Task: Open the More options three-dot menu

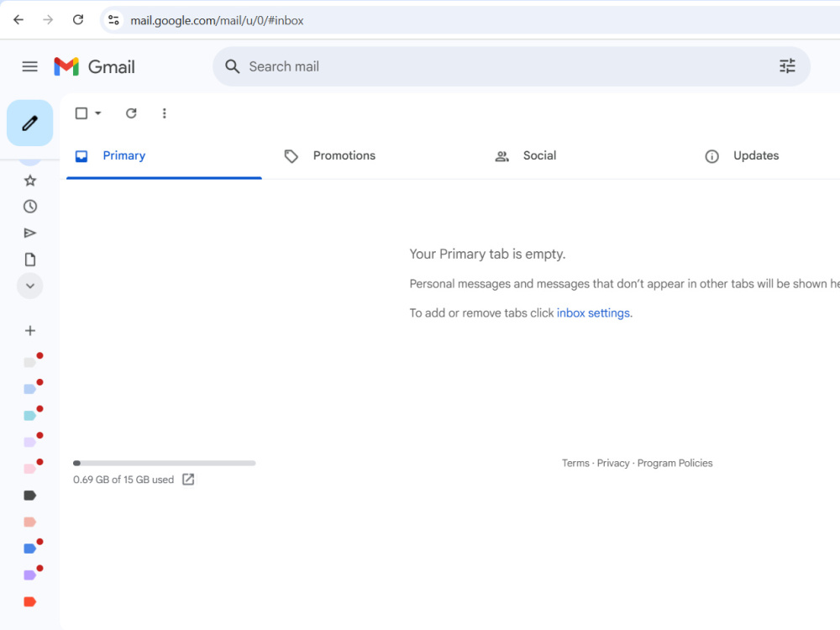Action: click(x=165, y=113)
